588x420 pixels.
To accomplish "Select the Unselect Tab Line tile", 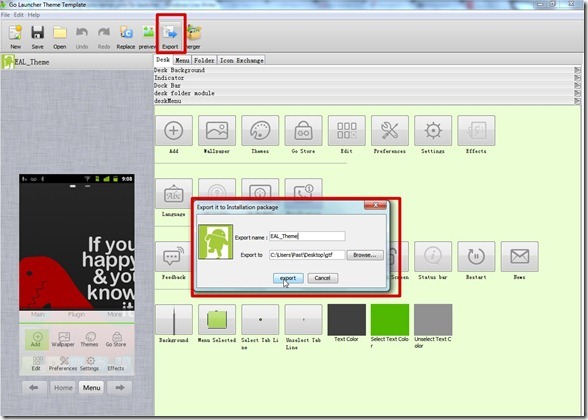I will [x=303, y=320].
